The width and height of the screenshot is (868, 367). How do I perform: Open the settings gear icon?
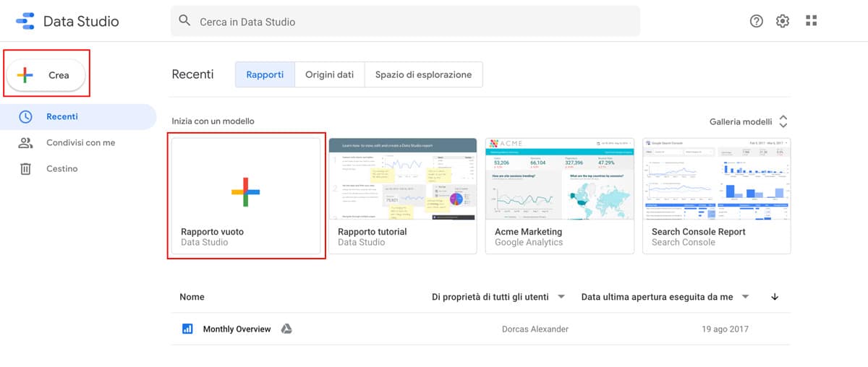point(783,21)
